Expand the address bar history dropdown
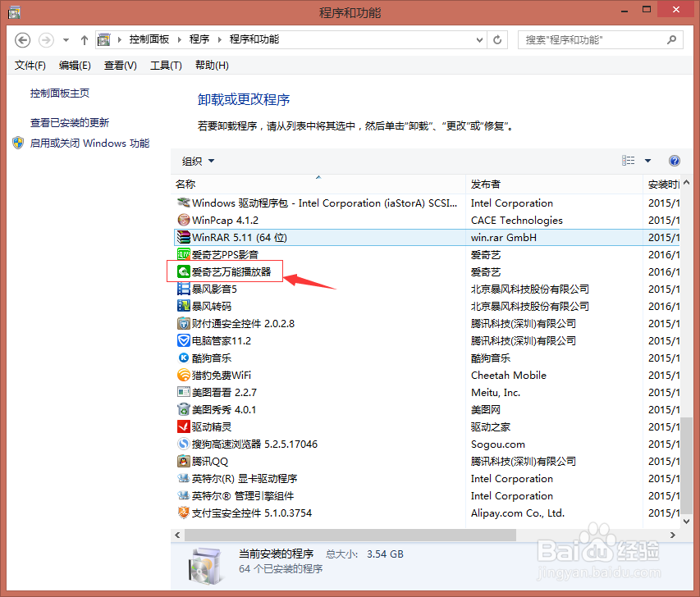Image resolution: width=700 pixels, height=597 pixels. coord(479,40)
